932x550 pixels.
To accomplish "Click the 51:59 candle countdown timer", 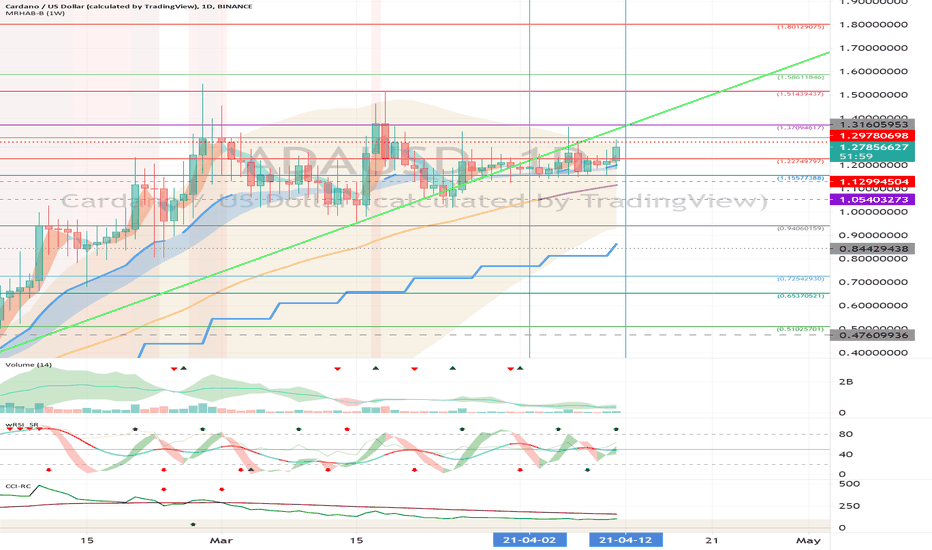I will 856,157.
